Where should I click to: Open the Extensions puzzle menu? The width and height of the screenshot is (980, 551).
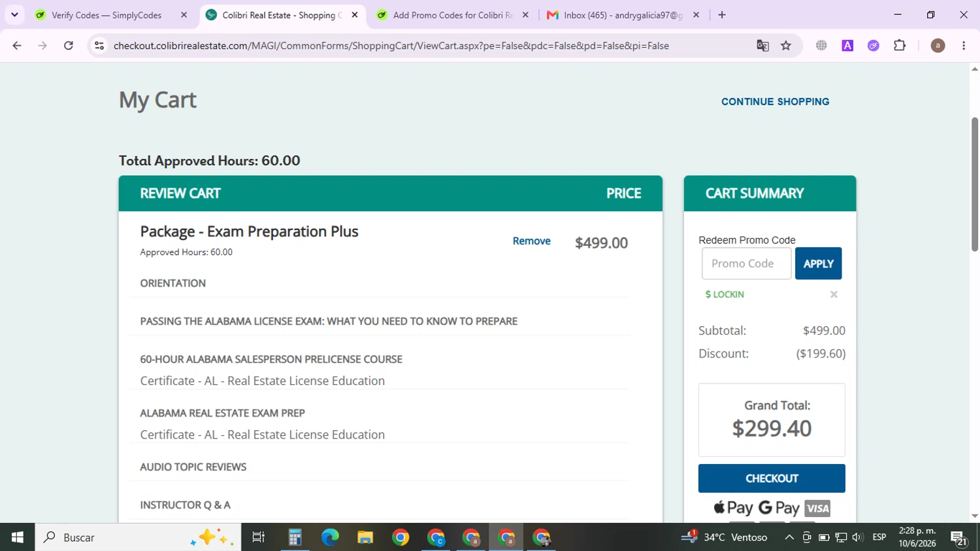900,46
